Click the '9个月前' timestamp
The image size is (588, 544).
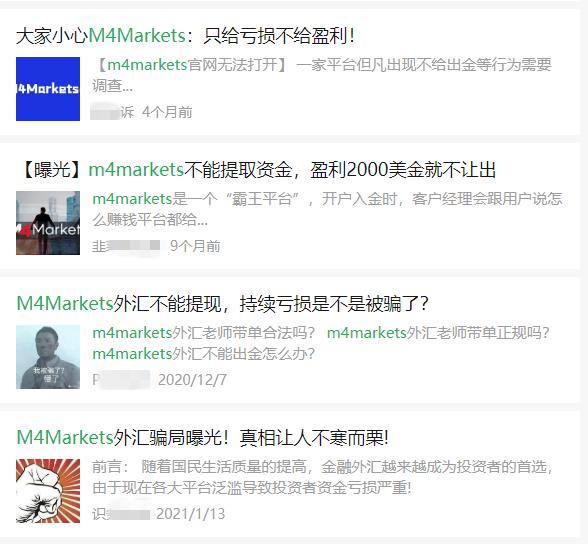(195, 246)
